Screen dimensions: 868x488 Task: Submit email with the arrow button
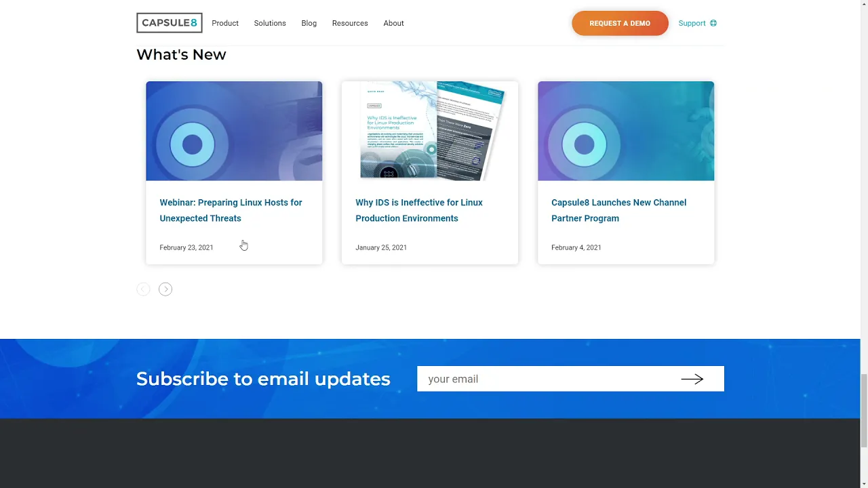click(692, 379)
